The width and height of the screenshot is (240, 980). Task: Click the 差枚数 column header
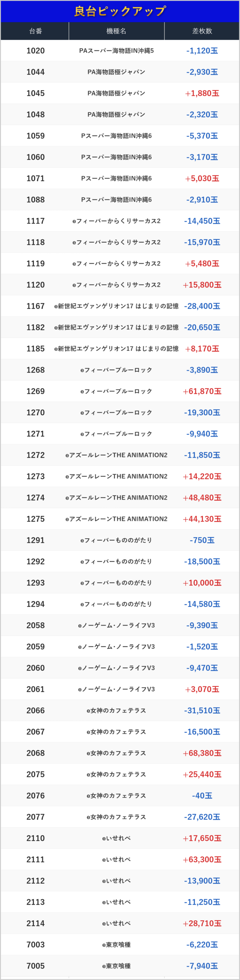202,31
